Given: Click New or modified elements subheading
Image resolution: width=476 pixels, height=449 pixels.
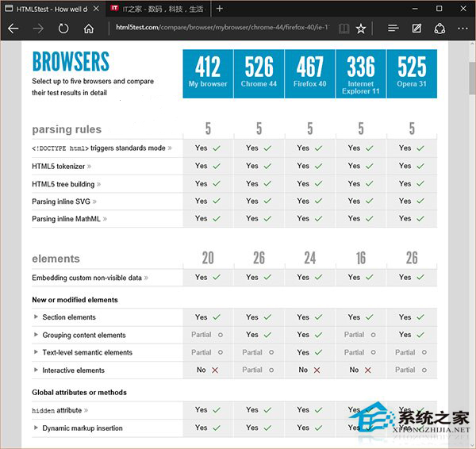Looking at the screenshot, I should point(75,300).
